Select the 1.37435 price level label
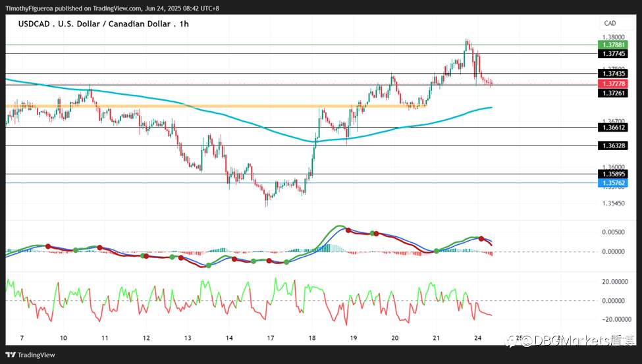 click(613, 74)
